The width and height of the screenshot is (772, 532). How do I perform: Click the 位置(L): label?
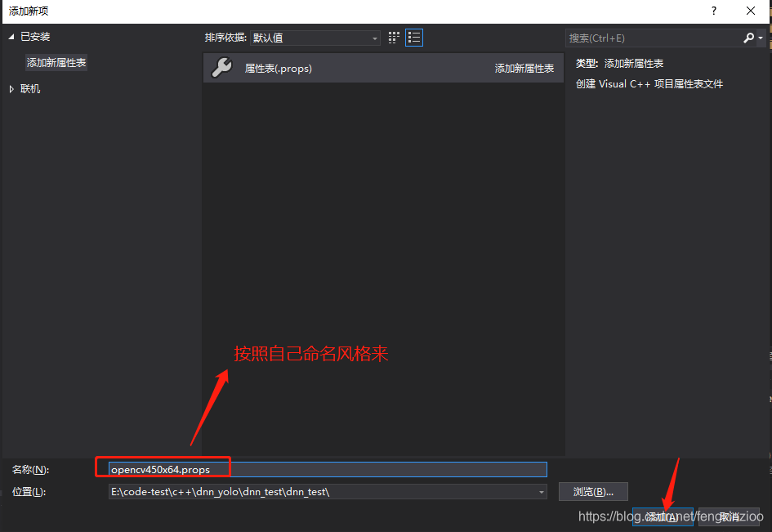tap(29, 492)
